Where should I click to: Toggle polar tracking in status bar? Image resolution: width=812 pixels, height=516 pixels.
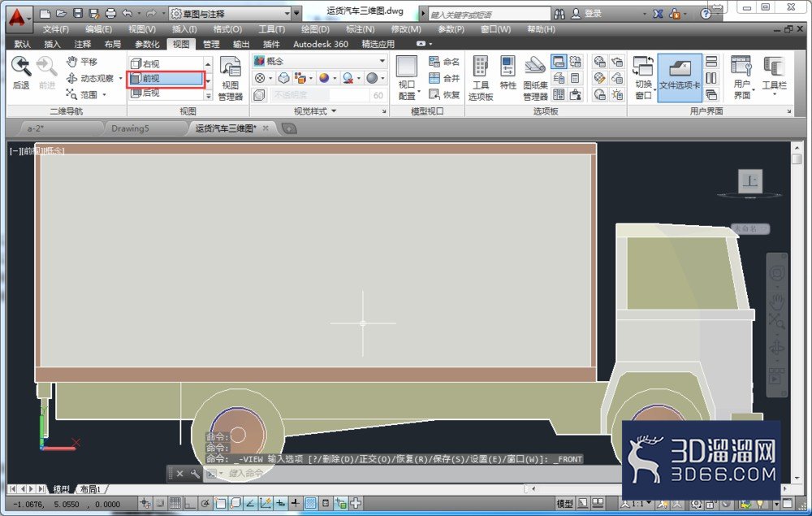[205, 503]
